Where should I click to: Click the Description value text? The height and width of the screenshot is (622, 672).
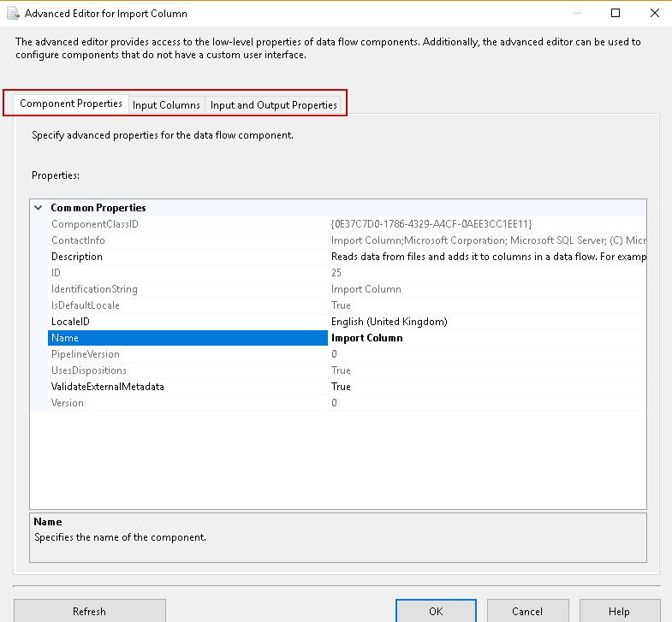click(x=486, y=257)
